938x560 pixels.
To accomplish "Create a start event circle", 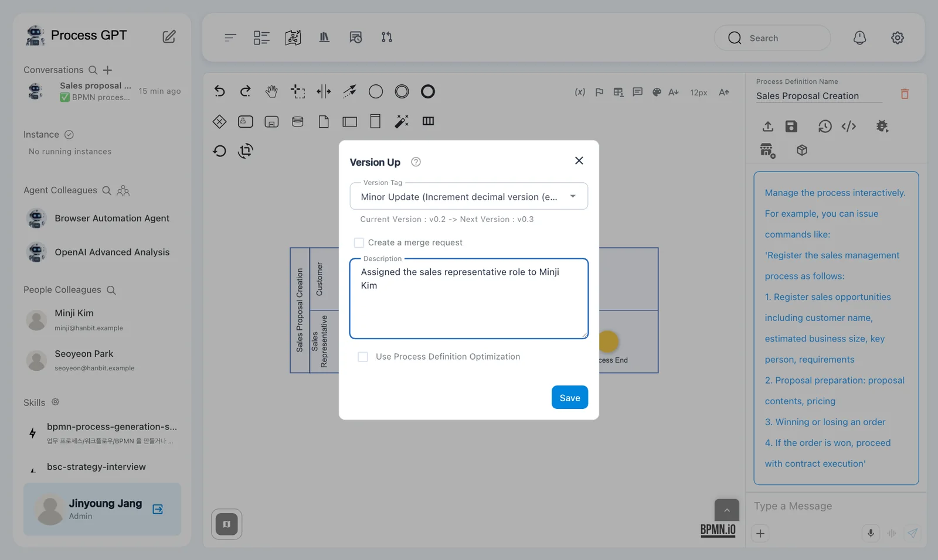I will (376, 91).
